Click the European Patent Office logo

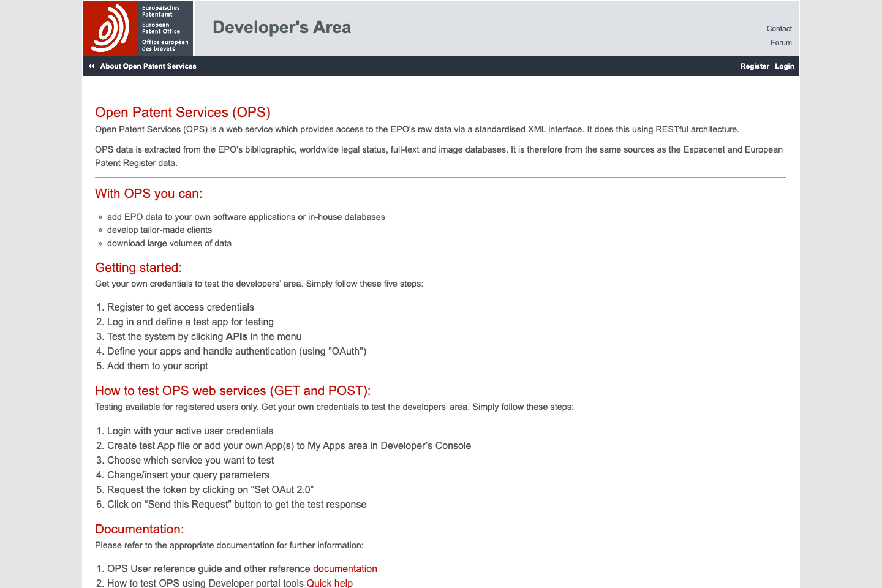pos(111,28)
